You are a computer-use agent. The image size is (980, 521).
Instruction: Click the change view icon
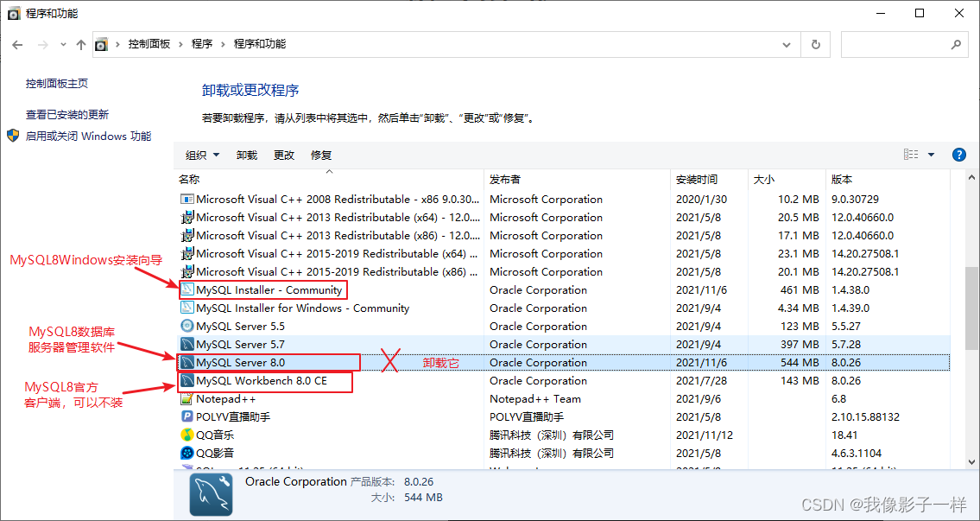911,155
